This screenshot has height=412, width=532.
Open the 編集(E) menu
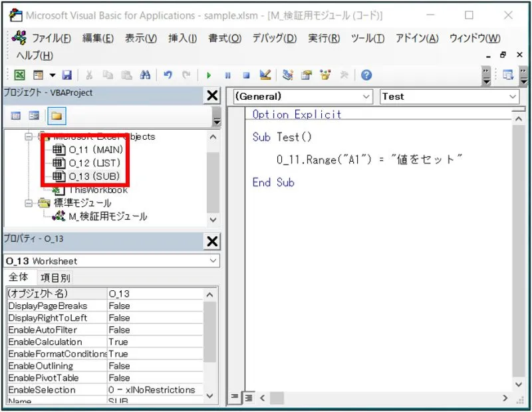click(98, 38)
